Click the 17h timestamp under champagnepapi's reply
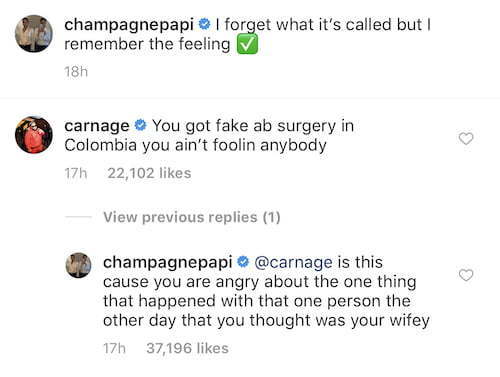Image resolution: width=500 pixels, height=377 pixels. point(114,349)
